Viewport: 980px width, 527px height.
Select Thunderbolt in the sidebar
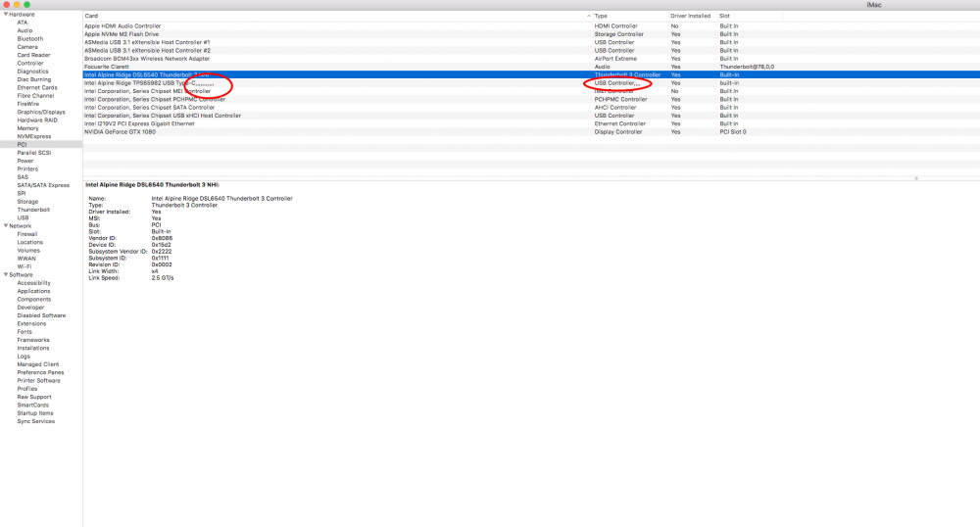point(33,210)
